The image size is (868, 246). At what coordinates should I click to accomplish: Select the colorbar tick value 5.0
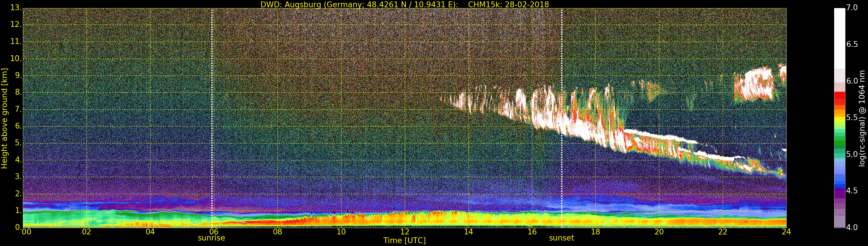tap(852, 154)
